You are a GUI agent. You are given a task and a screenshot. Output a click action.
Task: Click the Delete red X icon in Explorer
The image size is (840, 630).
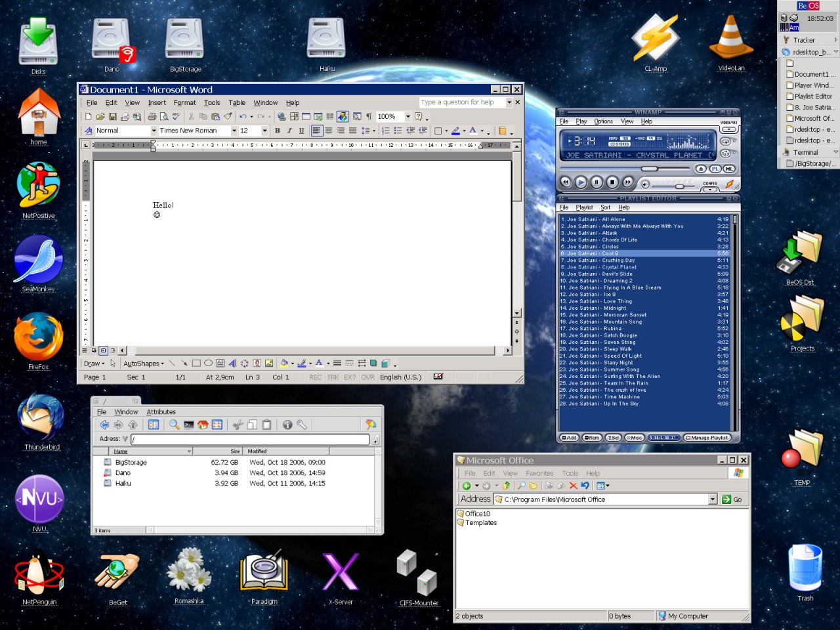(x=573, y=486)
